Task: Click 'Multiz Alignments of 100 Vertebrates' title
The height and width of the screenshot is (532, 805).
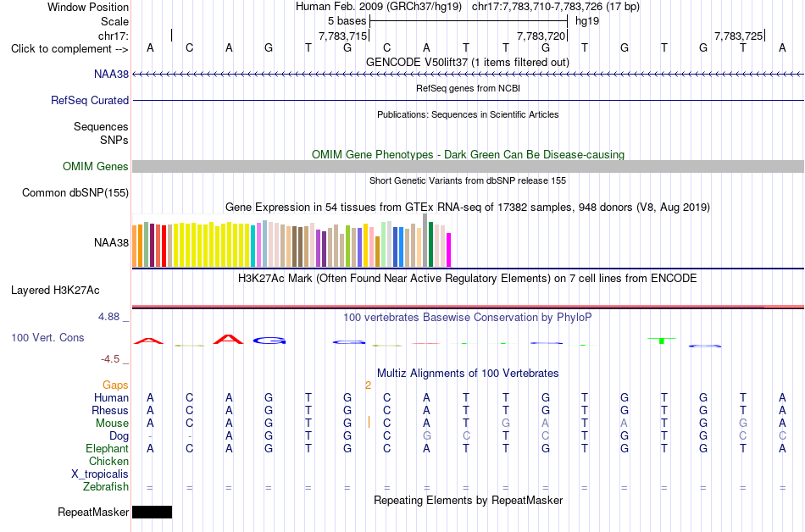Action: (x=468, y=374)
